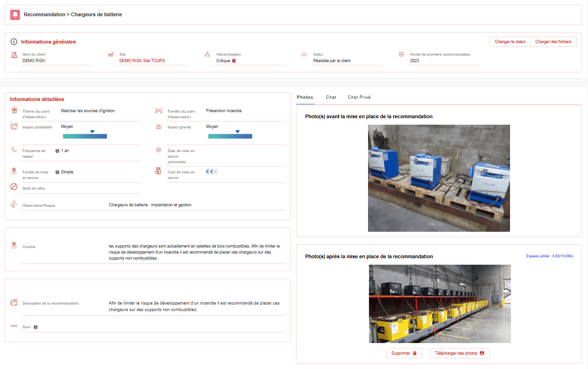Click the Espace utilisé : 0.53/10.0Mo text
The image size is (588, 369).
549,256
